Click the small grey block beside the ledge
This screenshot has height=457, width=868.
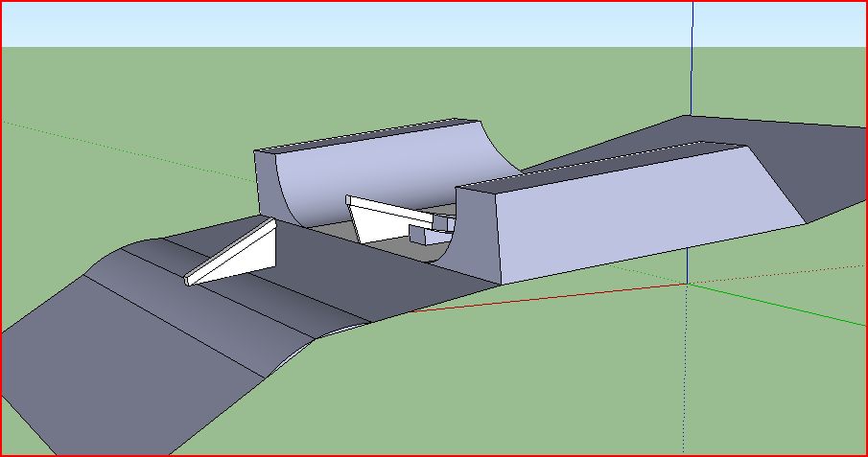coord(423,235)
